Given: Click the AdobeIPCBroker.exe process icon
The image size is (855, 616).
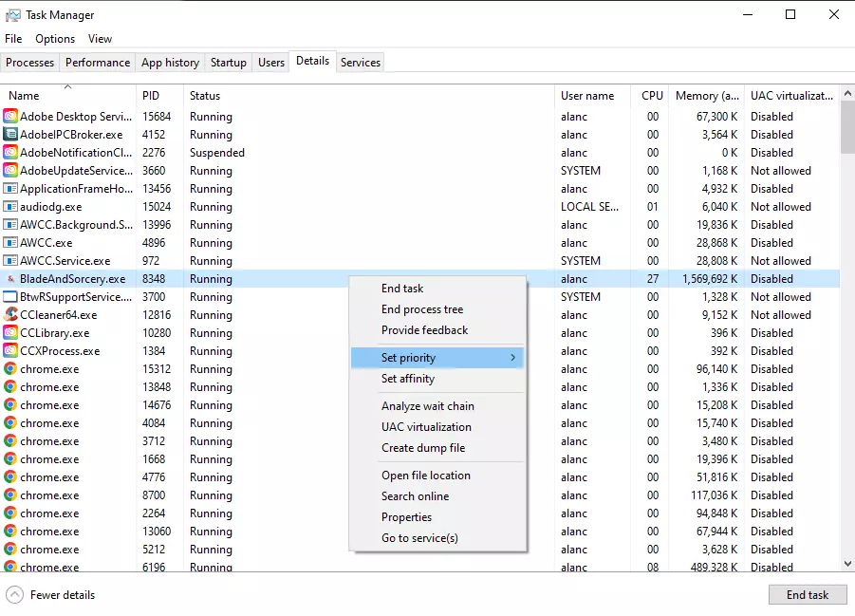Looking at the screenshot, I should pyautogui.click(x=10, y=135).
